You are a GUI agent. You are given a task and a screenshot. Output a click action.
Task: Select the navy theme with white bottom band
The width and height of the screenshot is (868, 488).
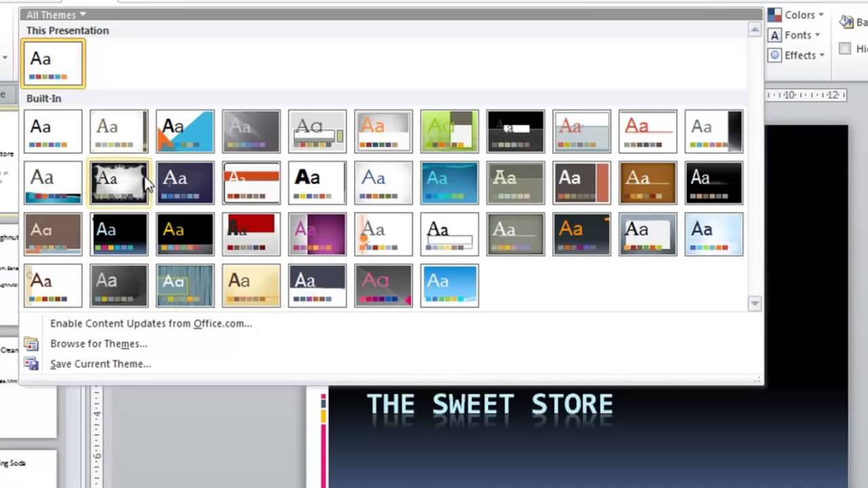pyautogui.click(x=317, y=286)
